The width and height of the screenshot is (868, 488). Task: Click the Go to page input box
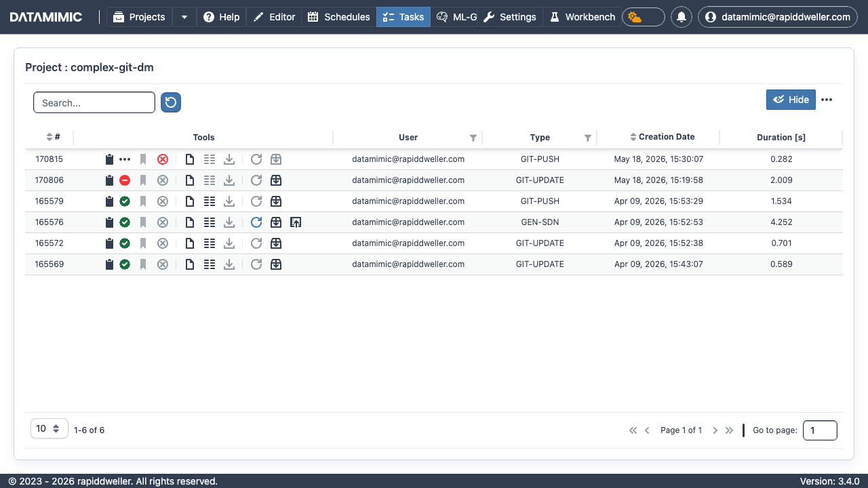820,430
